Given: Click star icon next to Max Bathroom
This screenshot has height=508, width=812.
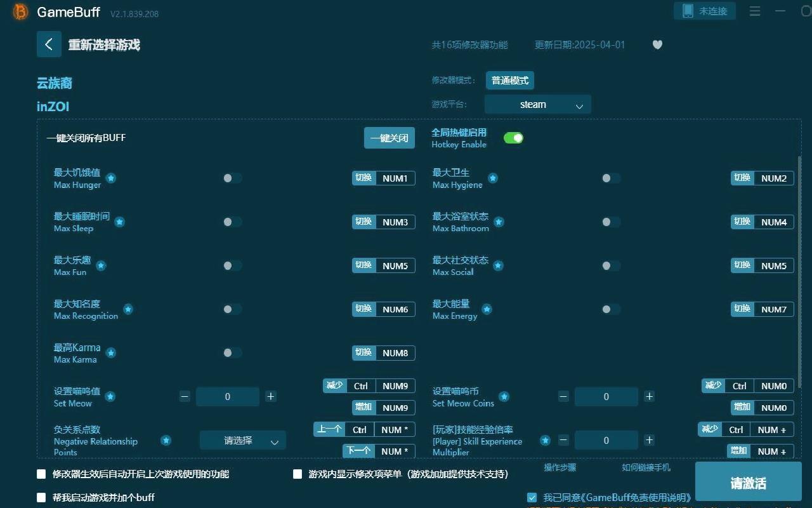Looking at the screenshot, I should click(x=499, y=222).
